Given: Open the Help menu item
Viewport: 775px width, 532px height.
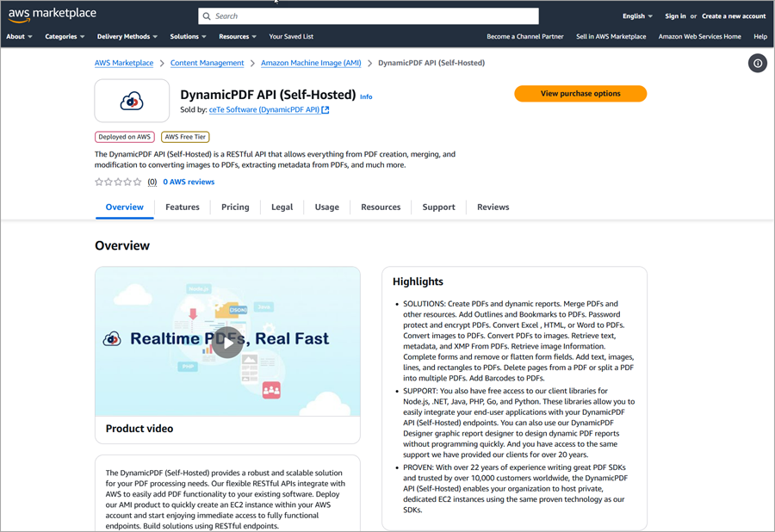Looking at the screenshot, I should tap(760, 36).
